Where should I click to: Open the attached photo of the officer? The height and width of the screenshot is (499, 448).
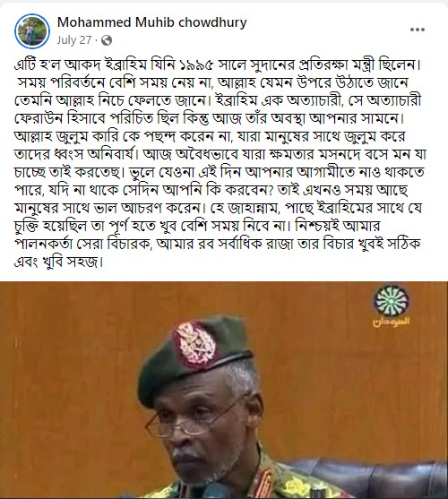tap(224, 391)
